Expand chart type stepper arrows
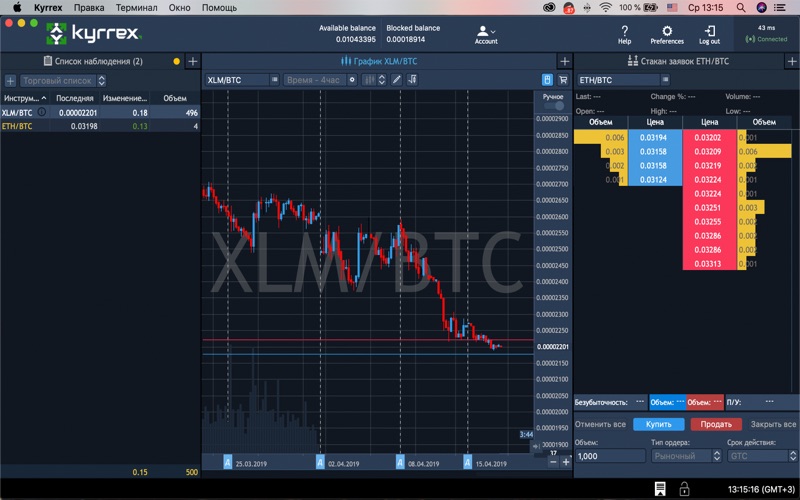Image resolution: width=800 pixels, height=500 pixels. click(382, 80)
